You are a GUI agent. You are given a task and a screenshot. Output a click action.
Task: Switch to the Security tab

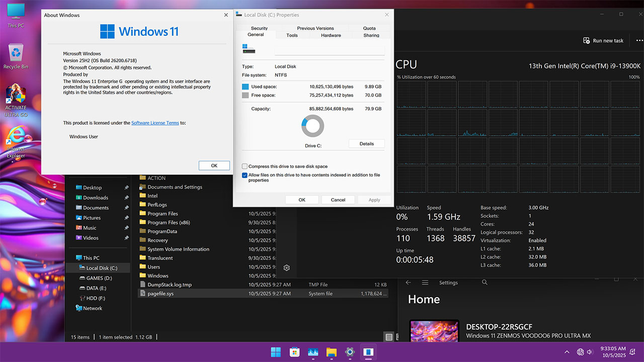[x=259, y=28]
